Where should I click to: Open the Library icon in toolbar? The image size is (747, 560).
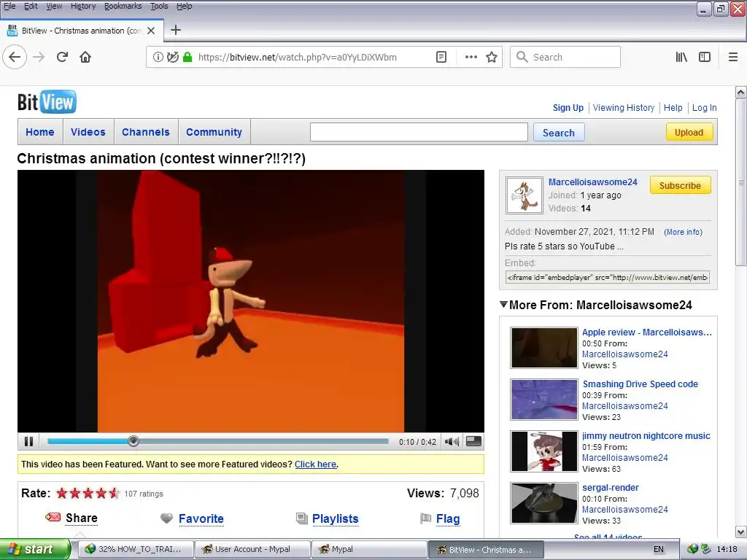tap(682, 57)
